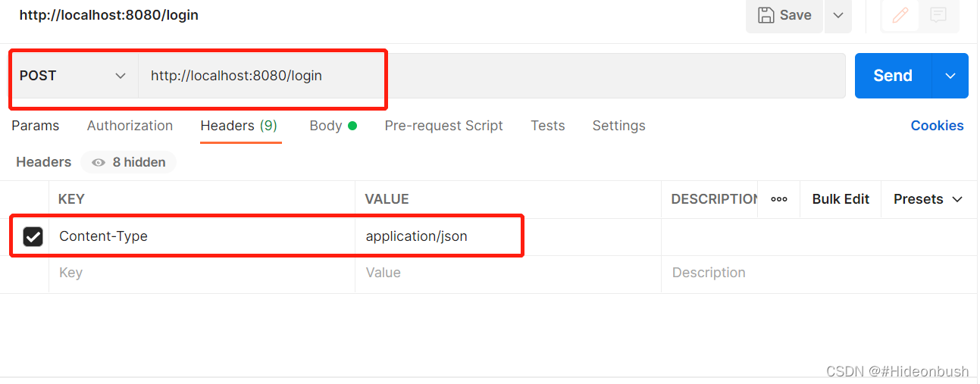Switch to the Params tab
Image resolution: width=980 pixels, height=384 pixels.
coord(35,126)
